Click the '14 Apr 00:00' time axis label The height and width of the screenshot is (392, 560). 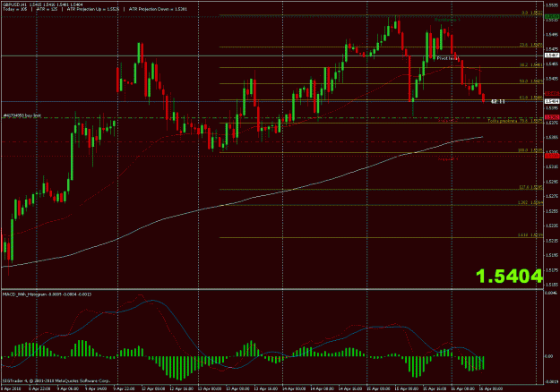point(295,388)
